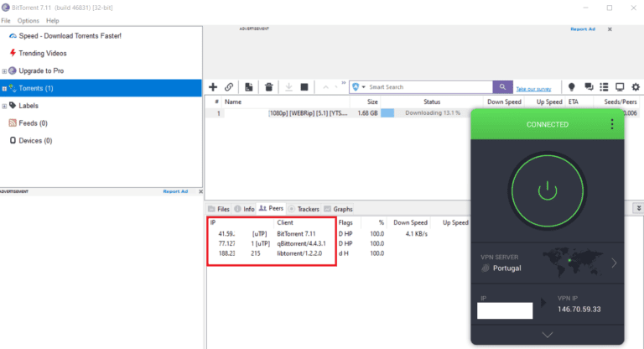Select Upgrade to Pro in sidebar
The height and width of the screenshot is (349, 644).
[41, 70]
